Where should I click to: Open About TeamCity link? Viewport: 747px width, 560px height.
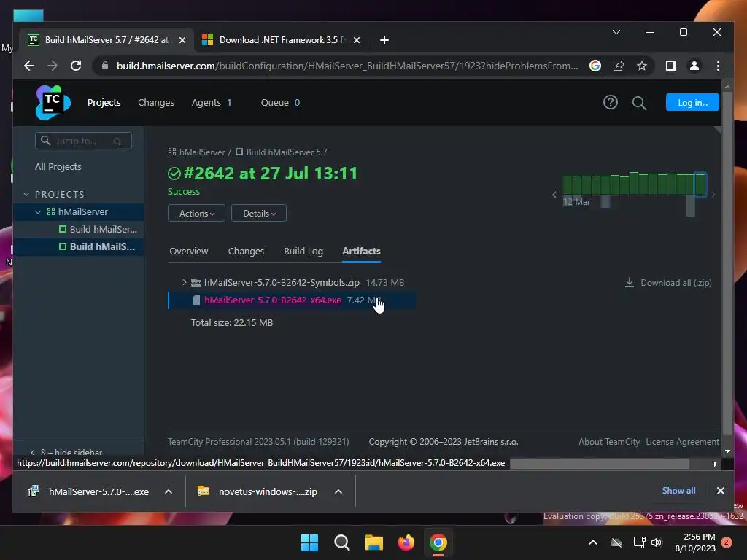click(609, 441)
